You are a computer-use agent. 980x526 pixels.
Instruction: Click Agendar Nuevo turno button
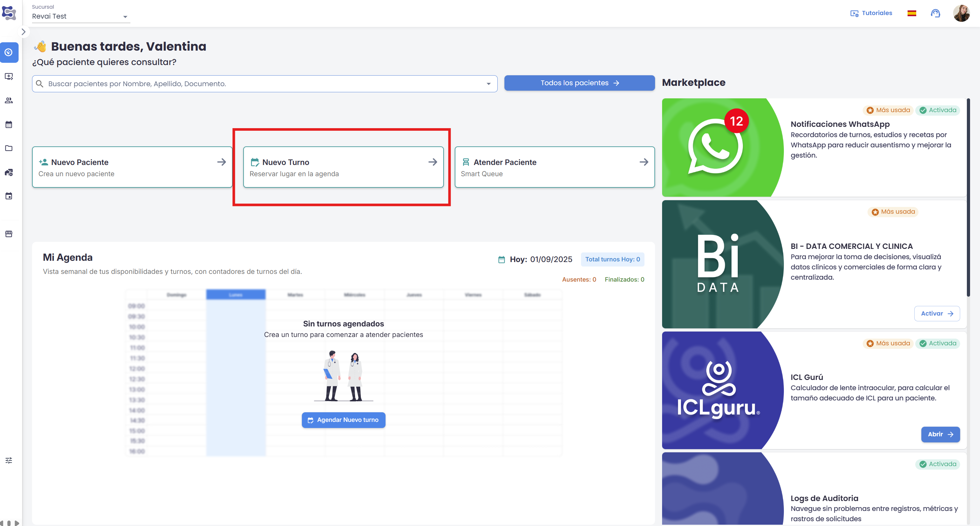[343, 420]
